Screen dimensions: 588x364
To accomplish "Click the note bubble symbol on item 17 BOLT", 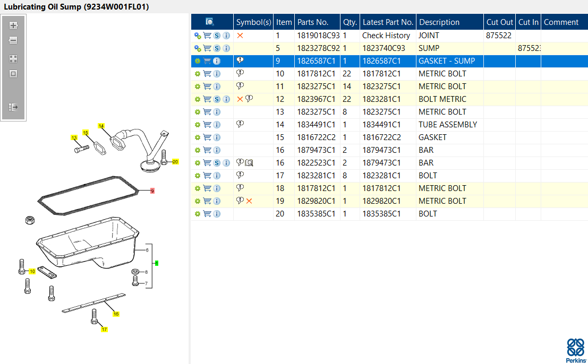I will (240, 175).
